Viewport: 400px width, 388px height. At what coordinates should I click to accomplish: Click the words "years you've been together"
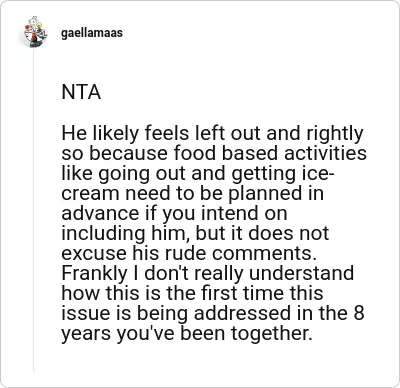point(187,334)
